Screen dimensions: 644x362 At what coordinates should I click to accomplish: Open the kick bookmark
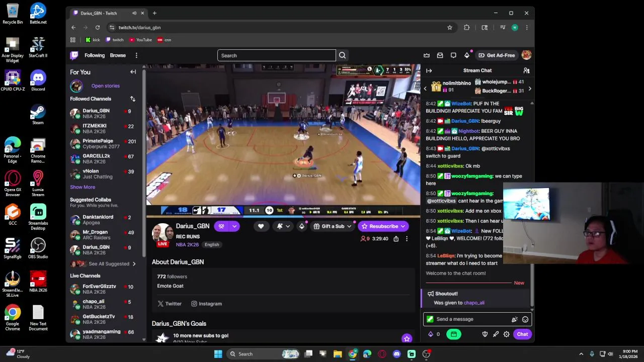click(x=93, y=40)
